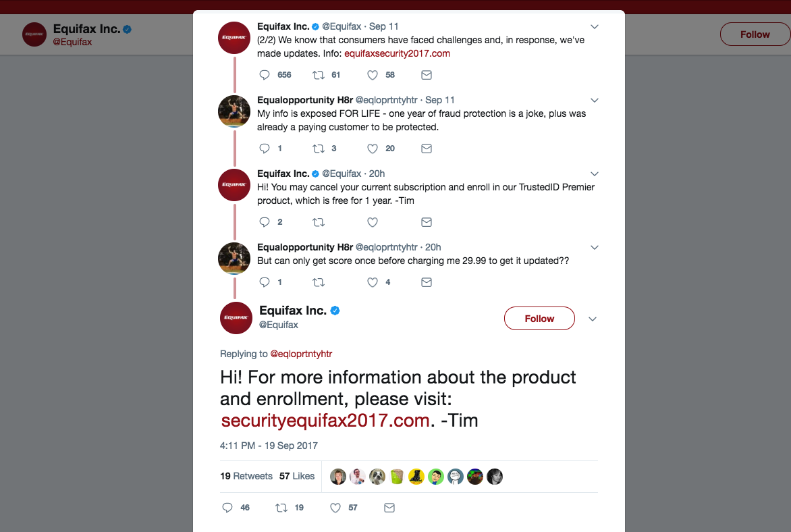Screen dimensions: 791x532
Task: Reply to the 656-reply Equifax tweet
Action: pyautogui.click(x=265, y=75)
